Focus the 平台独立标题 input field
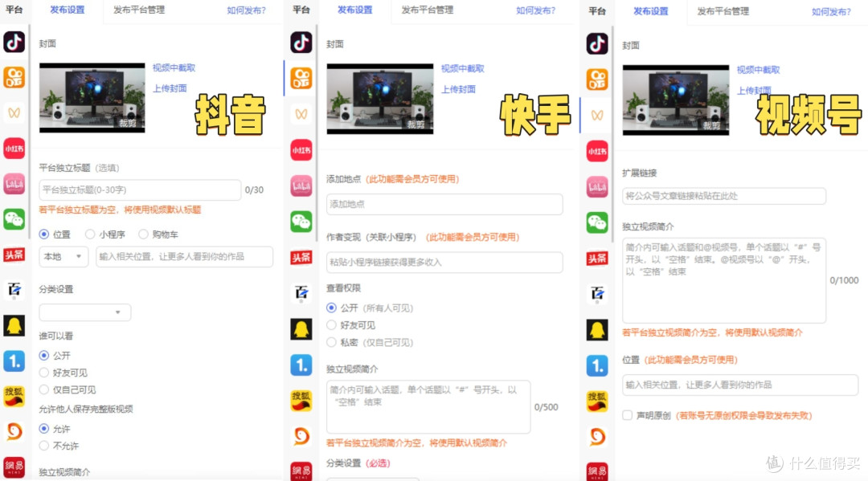868x481 pixels. (140, 190)
